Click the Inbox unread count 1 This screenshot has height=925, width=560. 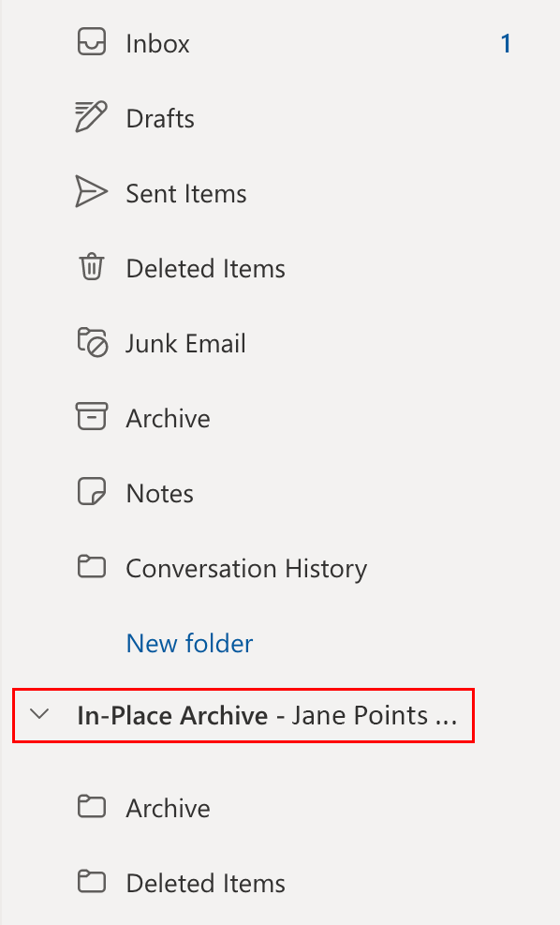point(505,44)
